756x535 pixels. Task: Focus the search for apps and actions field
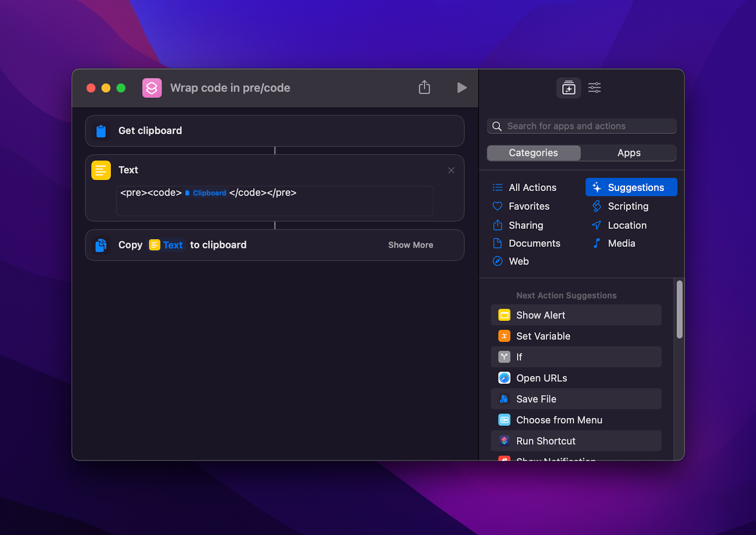tap(582, 126)
